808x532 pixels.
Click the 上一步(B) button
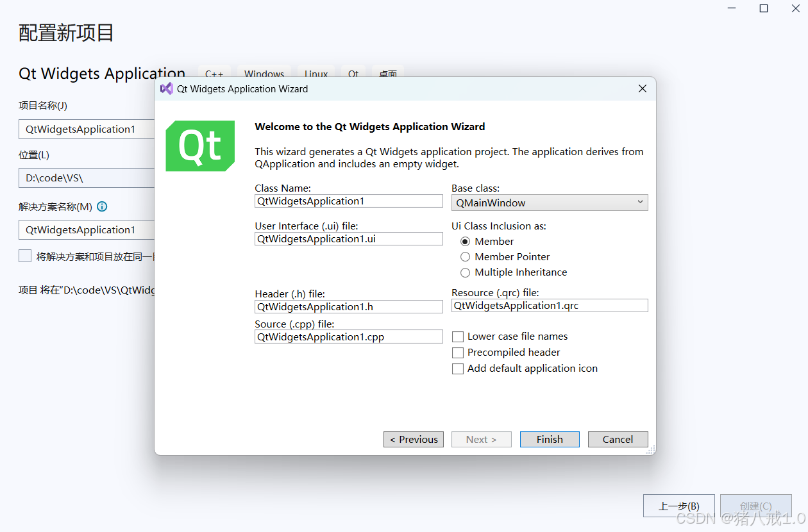click(x=679, y=506)
